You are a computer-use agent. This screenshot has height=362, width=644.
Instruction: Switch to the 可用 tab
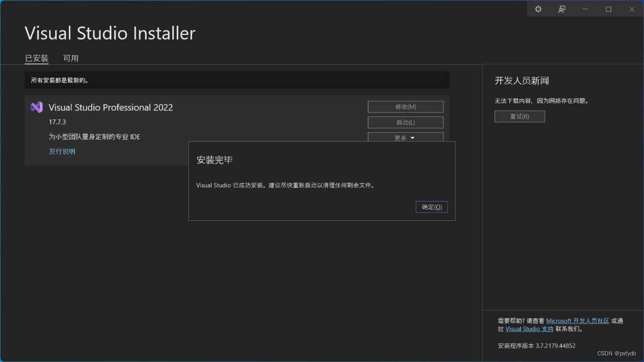coord(71,58)
